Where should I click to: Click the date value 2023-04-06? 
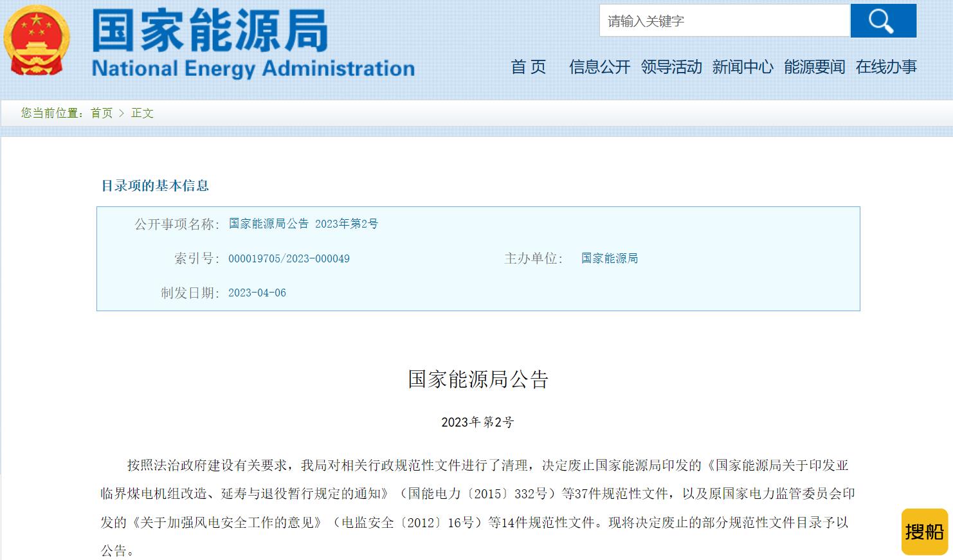[x=257, y=293]
